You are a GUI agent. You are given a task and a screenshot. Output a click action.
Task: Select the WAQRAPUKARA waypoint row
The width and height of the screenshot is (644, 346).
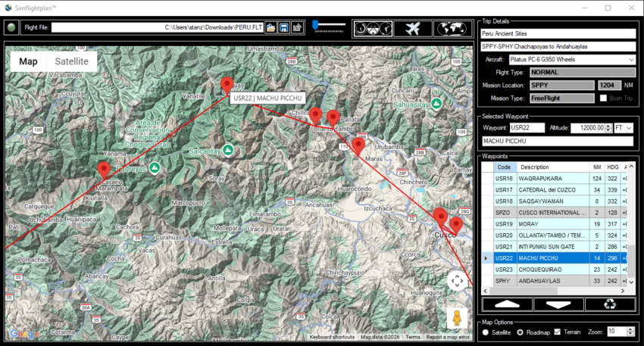click(x=555, y=179)
